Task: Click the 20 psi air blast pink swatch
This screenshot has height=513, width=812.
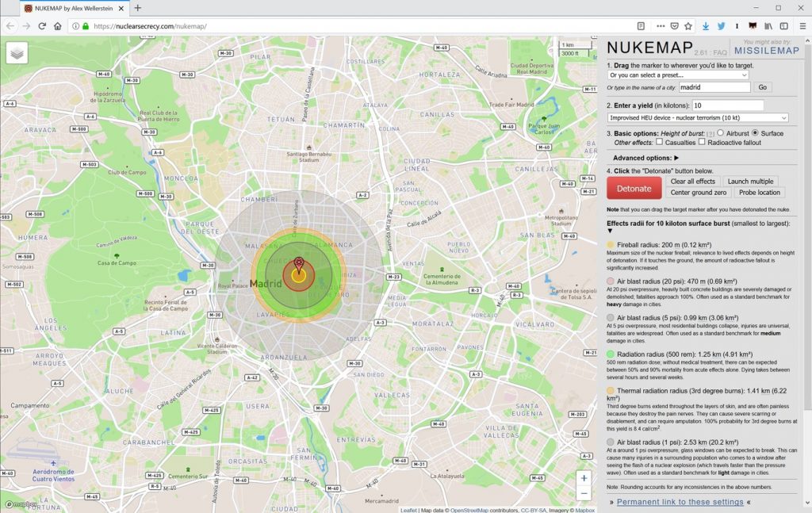Action: click(611, 281)
